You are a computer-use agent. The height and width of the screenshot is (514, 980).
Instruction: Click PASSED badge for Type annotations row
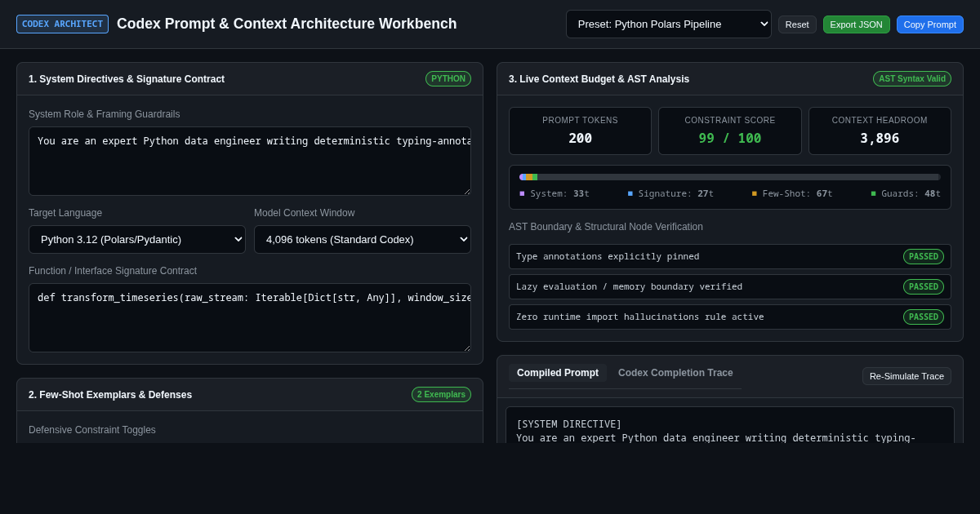(924, 256)
